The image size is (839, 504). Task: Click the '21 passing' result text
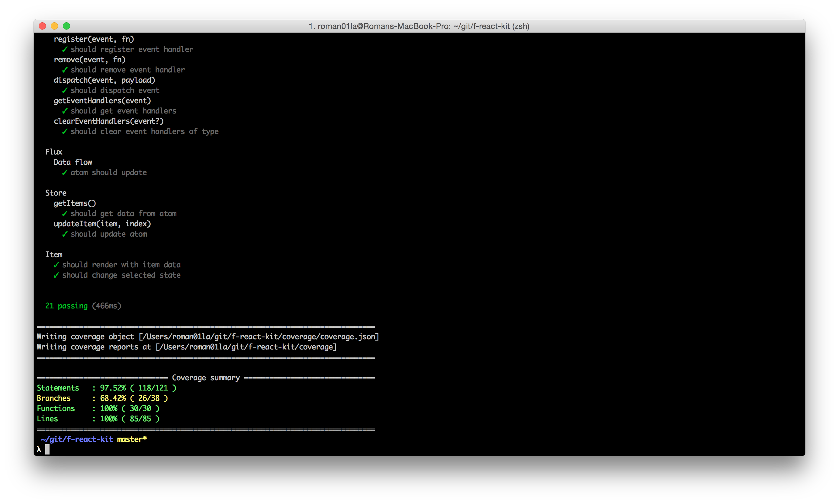(67, 306)
